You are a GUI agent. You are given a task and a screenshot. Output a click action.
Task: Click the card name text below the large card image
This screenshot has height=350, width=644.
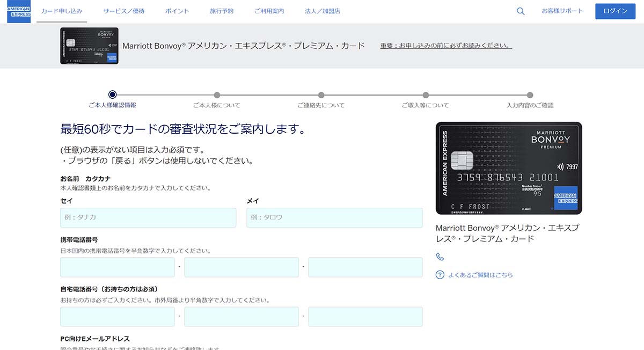[507, 233]
